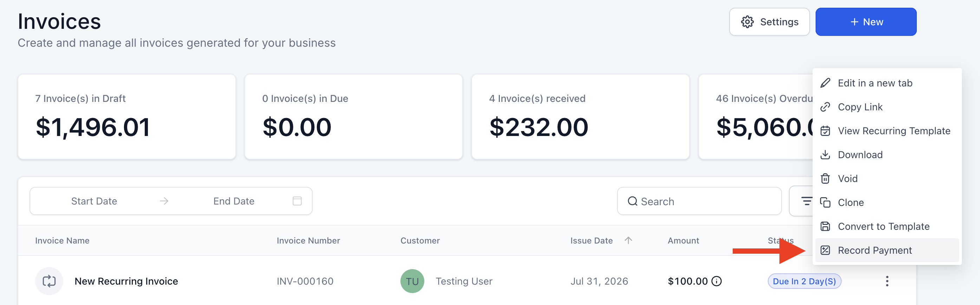This screenshot has height=305, width=980.
Task: Click the recurring invoice icon beside New Recurring Invoice
Action: pyautogui.click(x=49, y=281)
